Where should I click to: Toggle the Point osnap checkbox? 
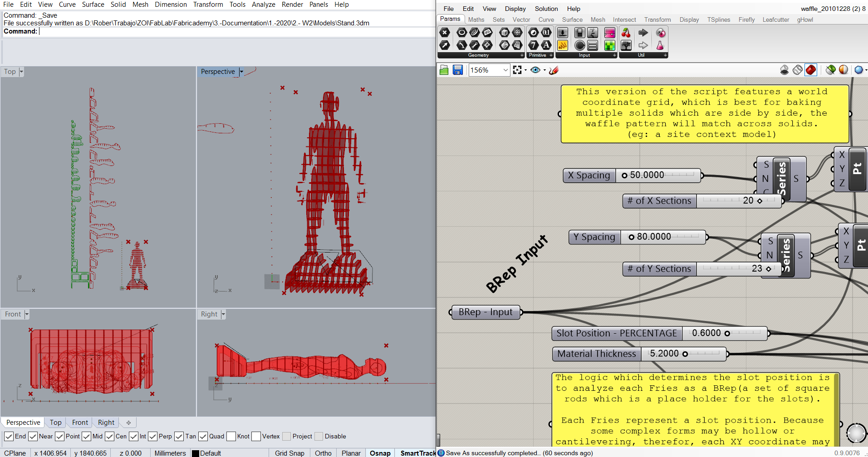[59, 436]
